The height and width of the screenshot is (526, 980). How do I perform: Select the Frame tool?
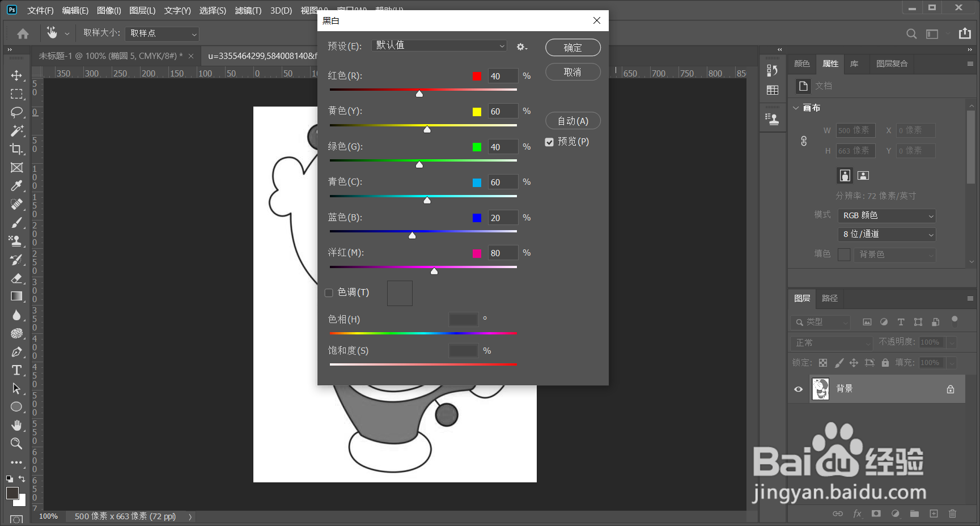16,168
